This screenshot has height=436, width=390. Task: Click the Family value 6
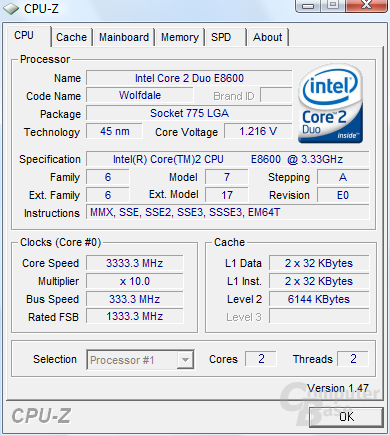[108, 177]
